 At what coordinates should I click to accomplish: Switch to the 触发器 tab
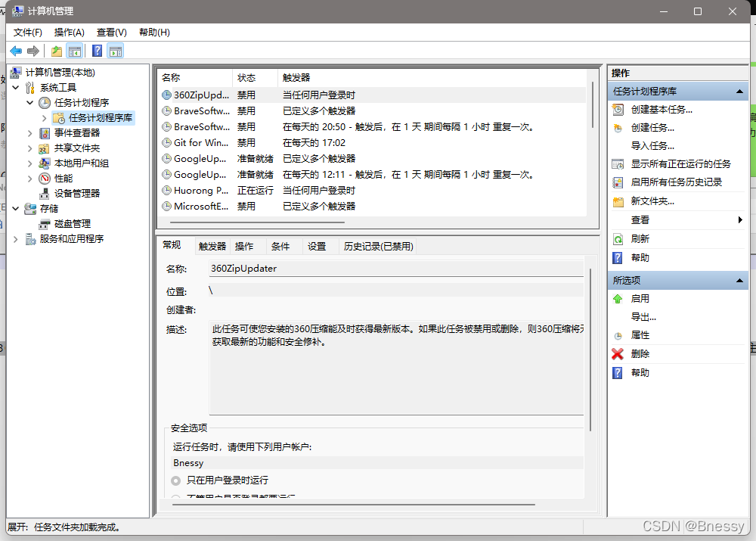click(x=212, y=247)
